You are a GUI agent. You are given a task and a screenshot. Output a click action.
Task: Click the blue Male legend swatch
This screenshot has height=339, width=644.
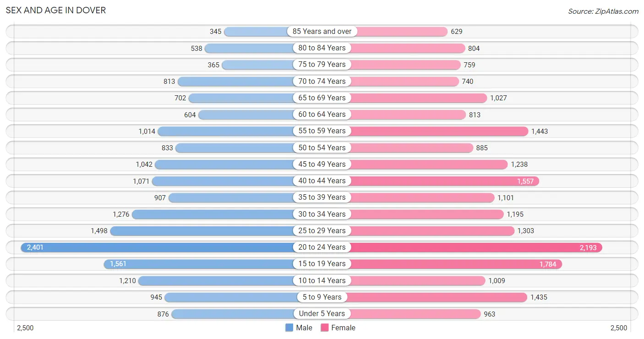[289, 328]
